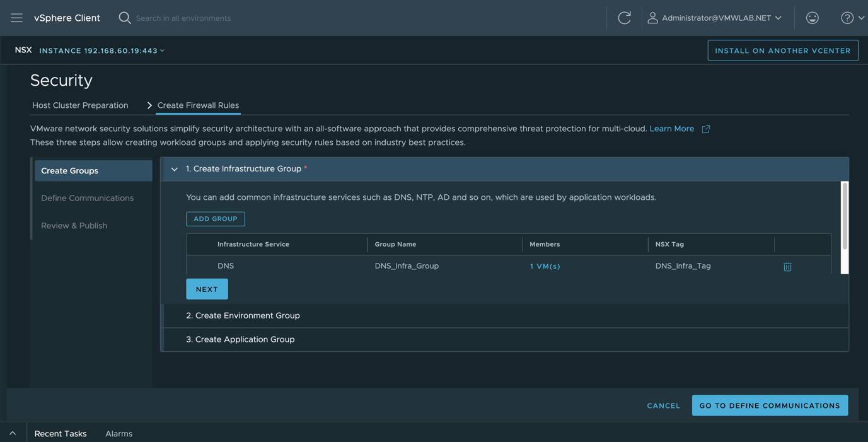Click the NSX Tag column header
868x442 pixels.
pyautogui.click(x=669, y=244)
